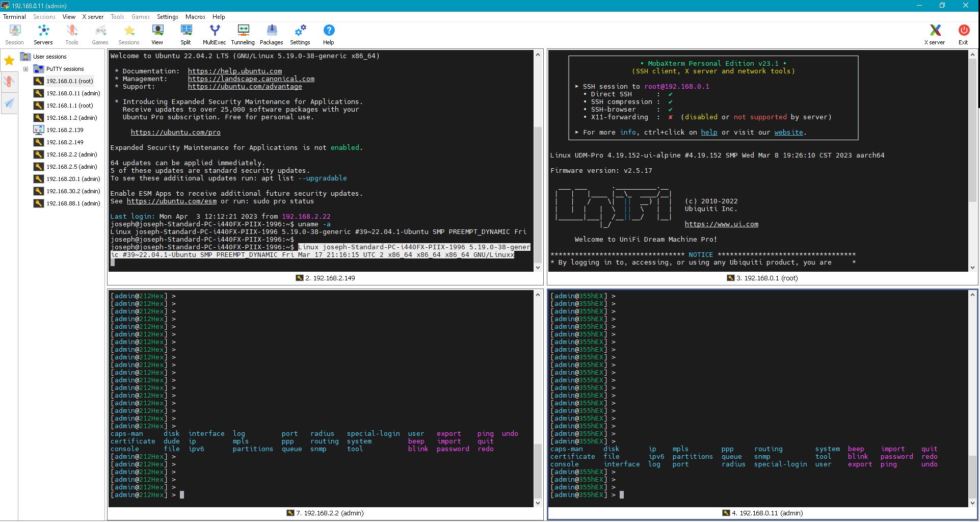The height and width of the screenshot is (522, 980).
Task: Click the https://ubuntu.com/pro link
Action: [x=175, y=133]
